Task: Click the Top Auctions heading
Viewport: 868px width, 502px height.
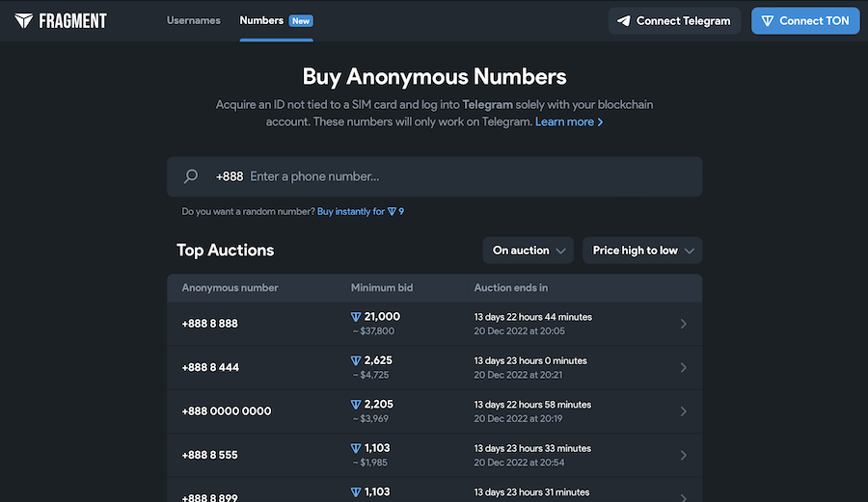Action: pos(226,250)
